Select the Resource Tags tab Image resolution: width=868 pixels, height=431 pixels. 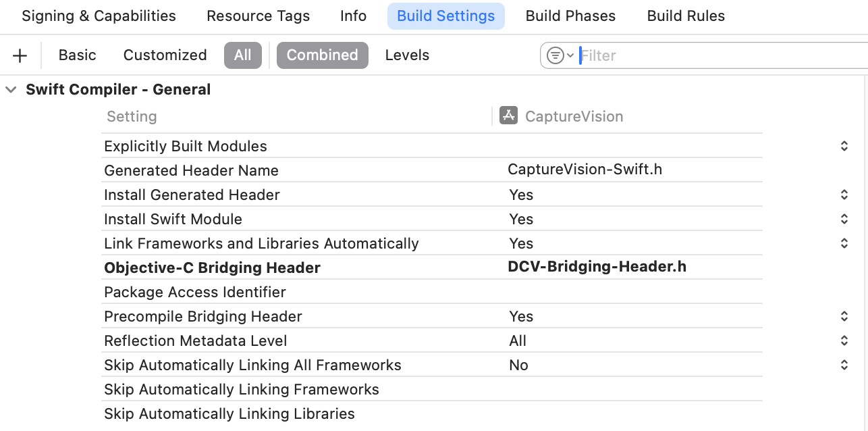pos(258,16)
